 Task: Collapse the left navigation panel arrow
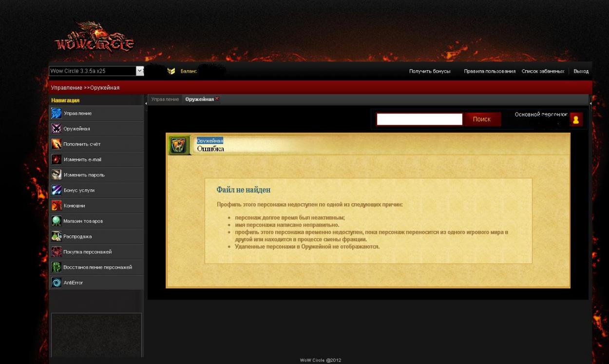point(146,103)
